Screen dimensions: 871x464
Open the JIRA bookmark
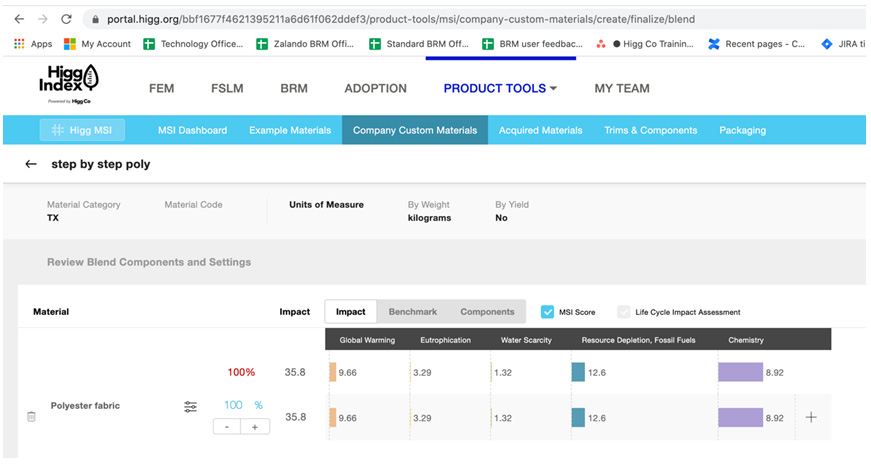point(843,44)
